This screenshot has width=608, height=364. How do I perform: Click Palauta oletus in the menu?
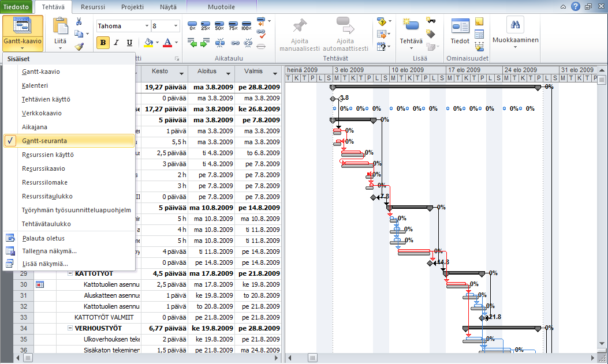click(x=69, y=238)
